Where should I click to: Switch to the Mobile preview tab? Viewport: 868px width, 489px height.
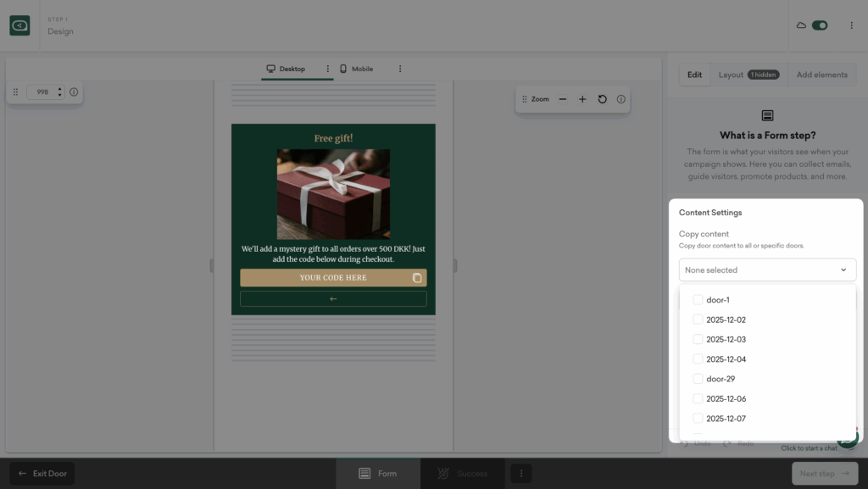click(x=356, y=69)
